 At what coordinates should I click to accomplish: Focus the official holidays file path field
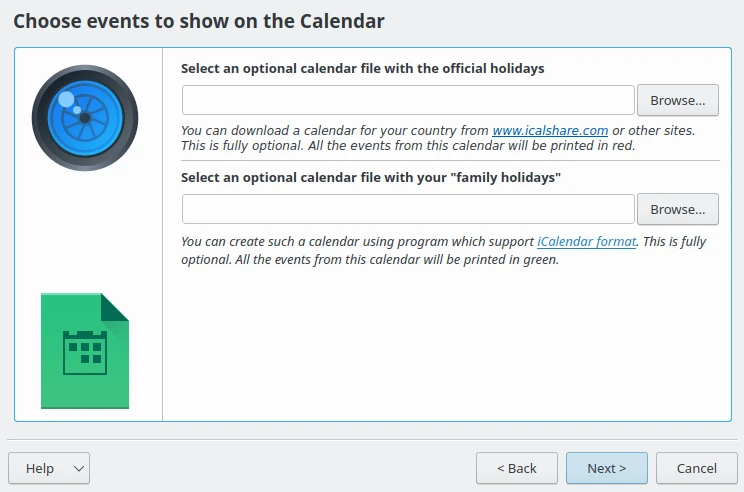click(408, 100)
